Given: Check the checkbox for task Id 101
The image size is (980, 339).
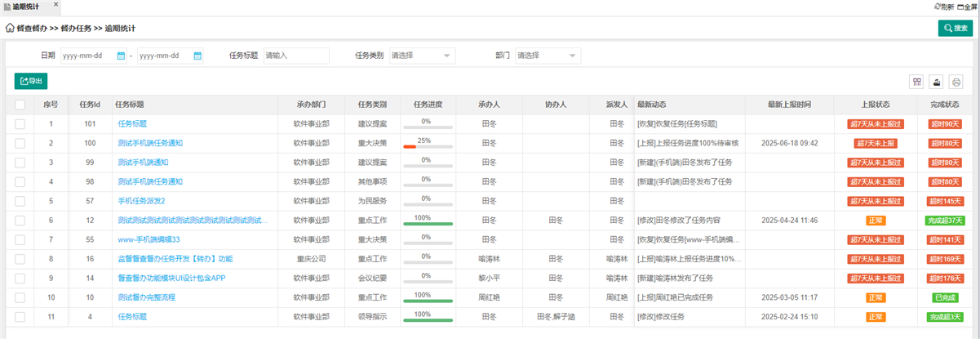Looking at the screenshot, I should coord(20,124).
